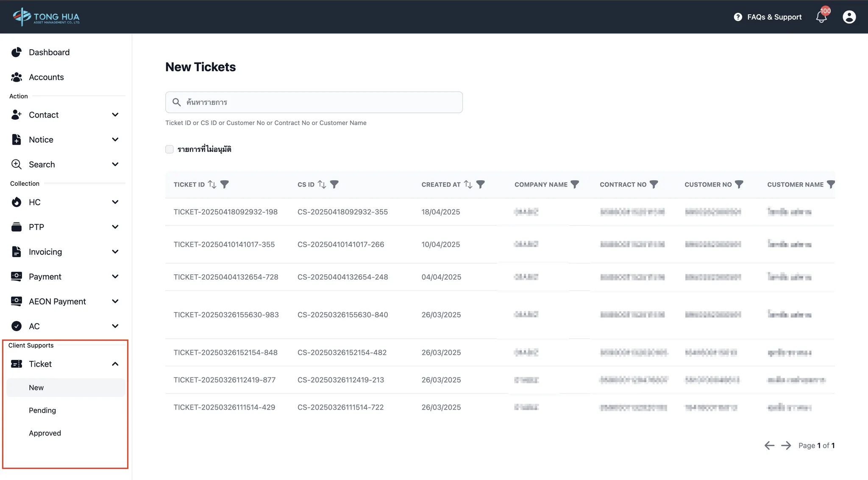Screen dimensions: 868x480
Task: Expand the AEON Payment chevron
Action: click(115, 301)
